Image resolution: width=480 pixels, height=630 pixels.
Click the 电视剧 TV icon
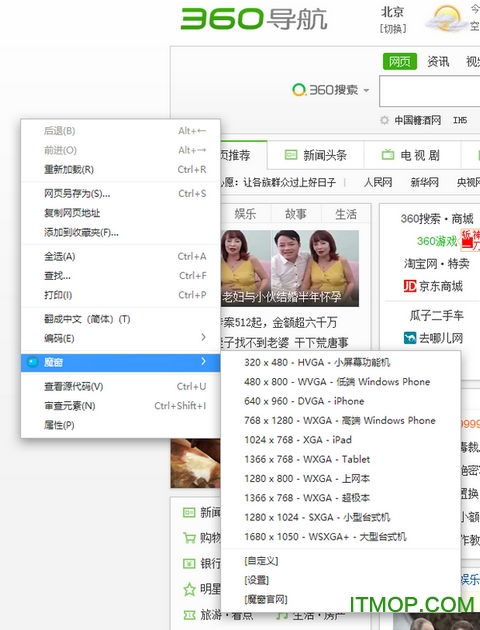388,155
